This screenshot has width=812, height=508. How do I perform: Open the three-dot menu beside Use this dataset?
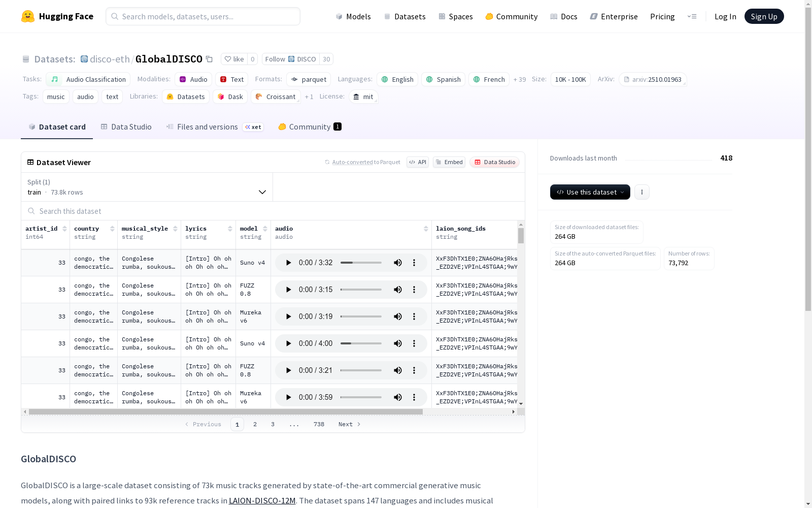click(x=642, y=192)
